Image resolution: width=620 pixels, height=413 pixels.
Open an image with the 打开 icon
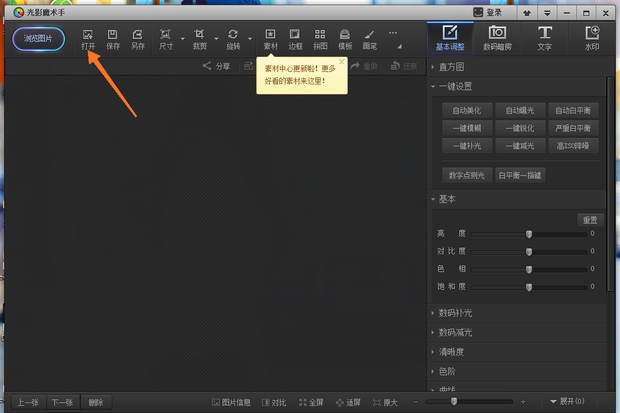coord(88,40)
